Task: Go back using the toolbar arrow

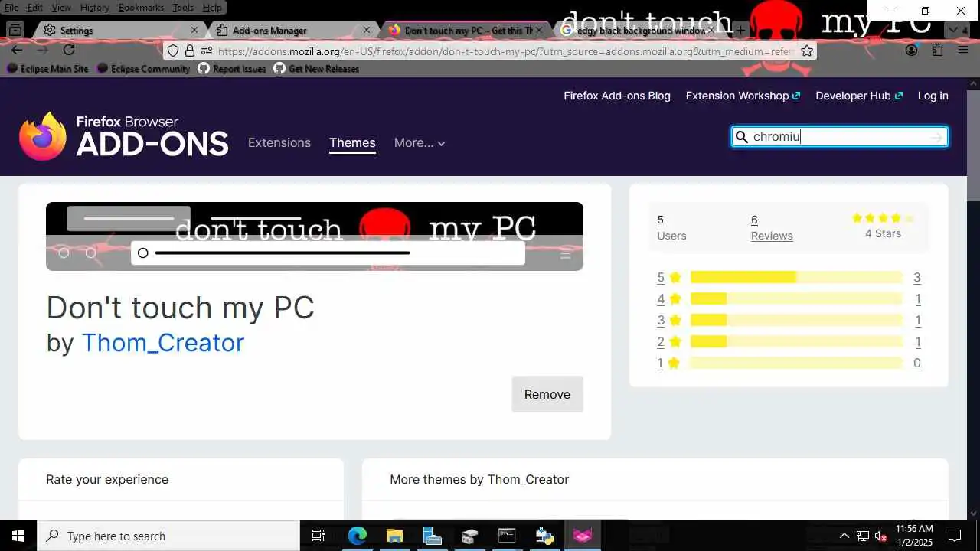Action: click(x=17, y=50)
